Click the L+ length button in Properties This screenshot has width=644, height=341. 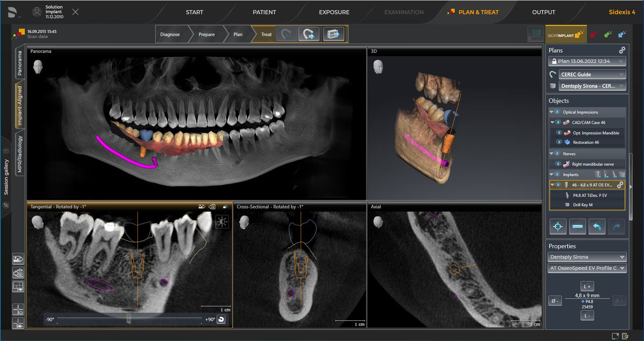pos(587,286)
